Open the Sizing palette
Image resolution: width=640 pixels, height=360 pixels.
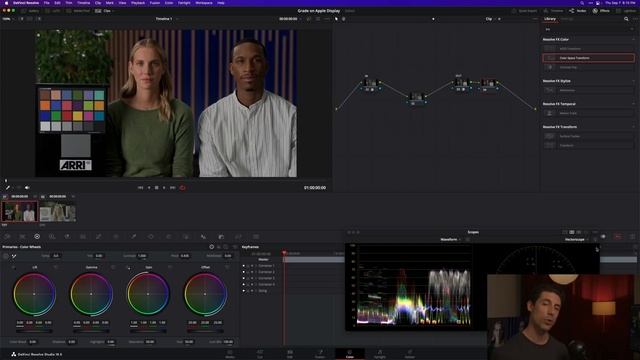(x=238, y=236)
